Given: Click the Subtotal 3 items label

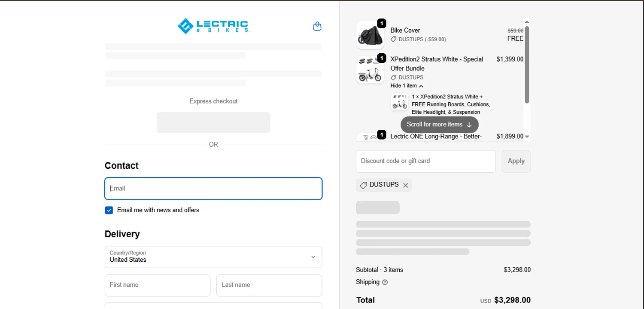Looking at the screenshot, I should (x=380, y=270).
